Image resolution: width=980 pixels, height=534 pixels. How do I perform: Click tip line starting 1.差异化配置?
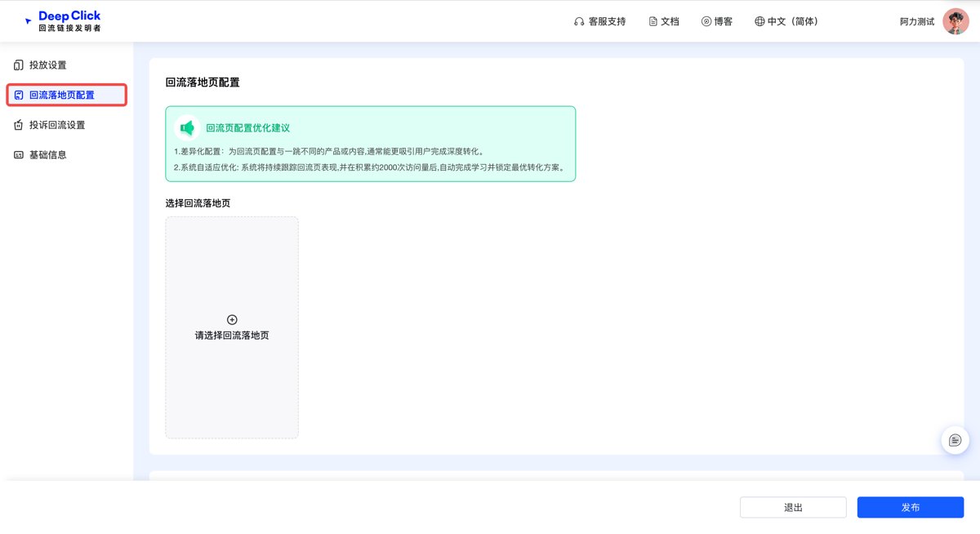331,152
